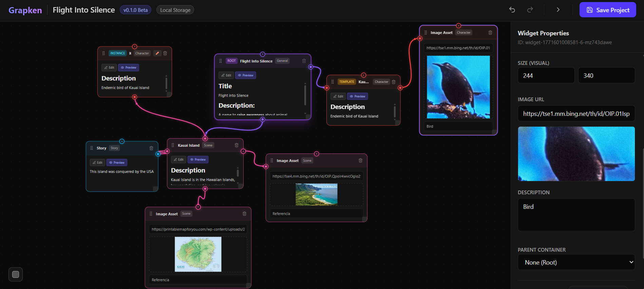The height and width of the screenshot is (289, 644).
Task: Delete the beach Image Asset scene node
Action: pos(360,161)
